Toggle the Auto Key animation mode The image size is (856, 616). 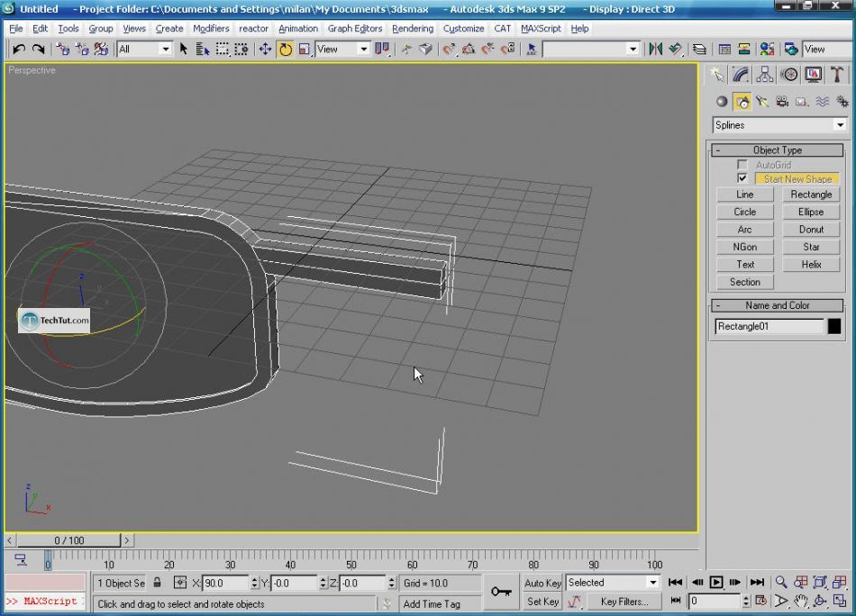[542, 583]
